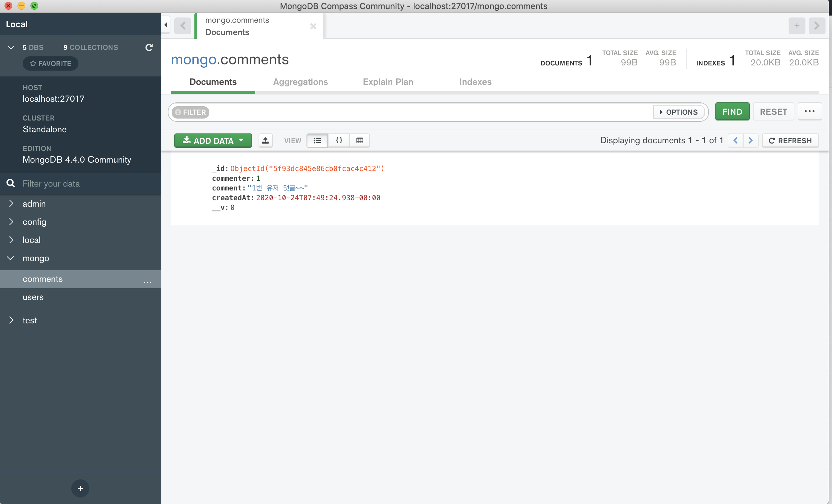The image size is (832, 504).
Task: Go to next page of documents
Action: coord(750,141)
